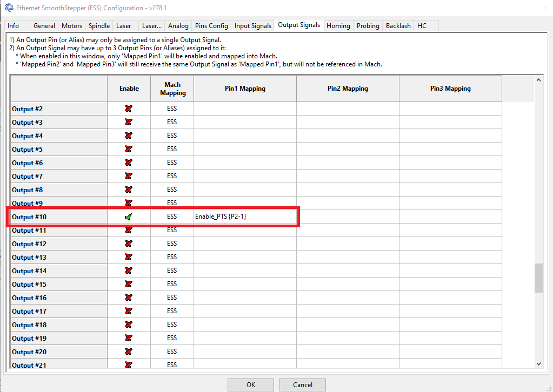Click the vertical scrollbar thumb
553x392 pixels.
tap(538, 278)
